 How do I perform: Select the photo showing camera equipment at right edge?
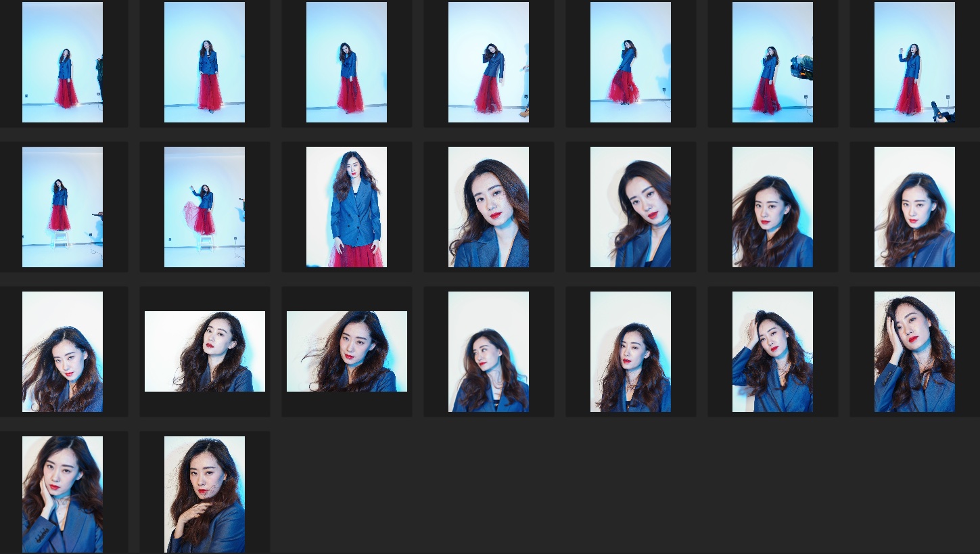(772, 62)
